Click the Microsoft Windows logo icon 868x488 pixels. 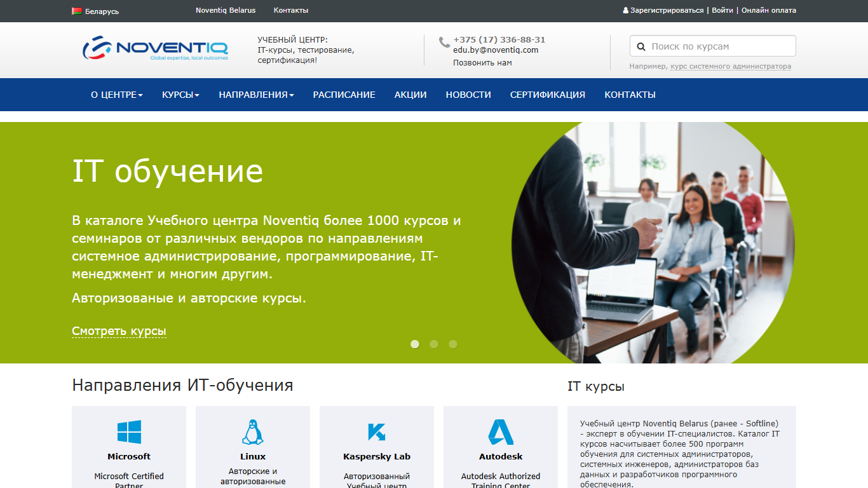pos(129,432)
